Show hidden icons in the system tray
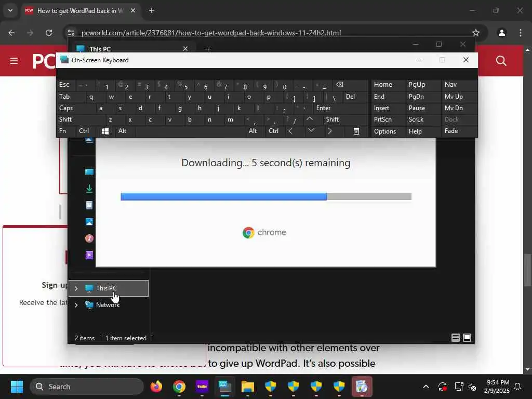 coord(426,387)
